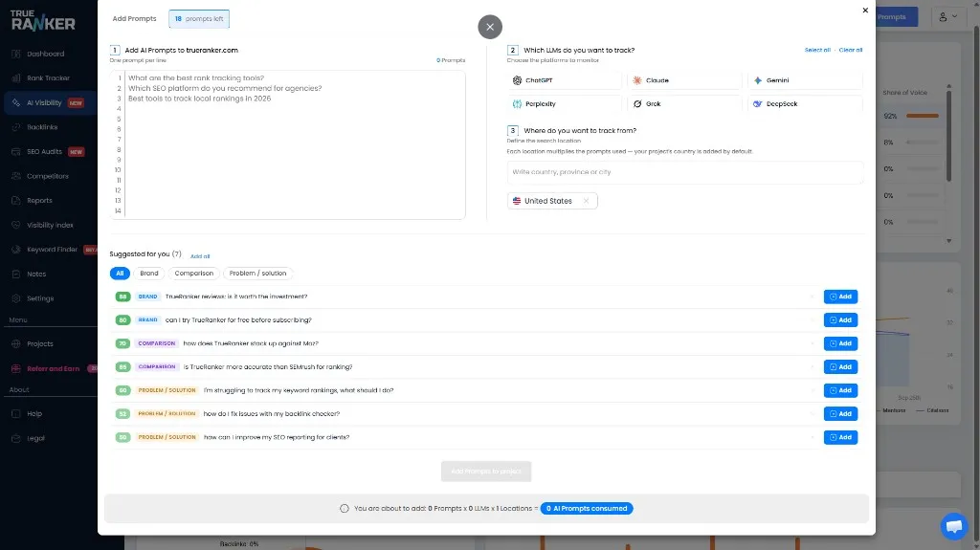
Task: Add 'can I try TrueRanker for free' prompt
Action: 840,320
